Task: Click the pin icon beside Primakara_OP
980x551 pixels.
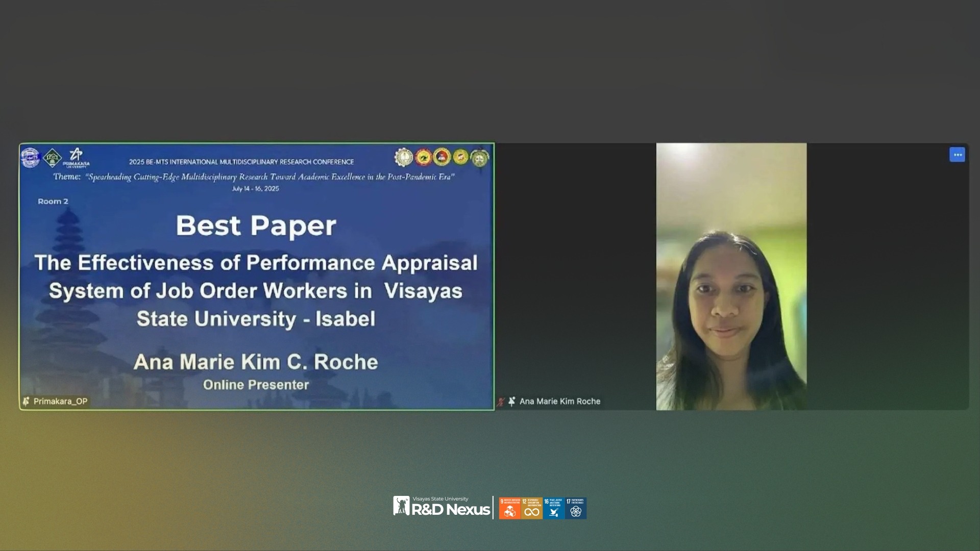Action: tap(26, 402)
